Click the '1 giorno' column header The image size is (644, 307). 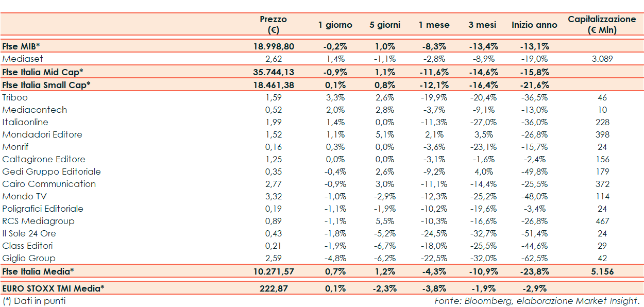pyautogui.click(x=335, y=25)
